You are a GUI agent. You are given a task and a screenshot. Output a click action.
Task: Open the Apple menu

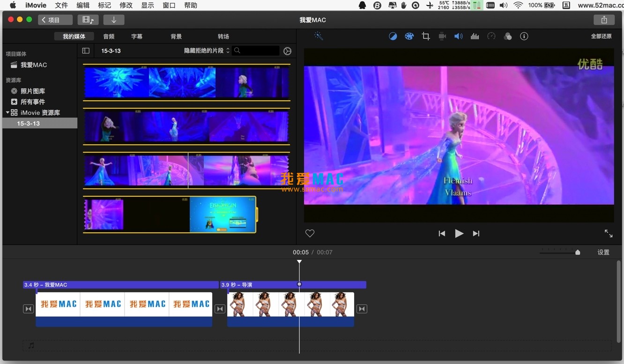click(x=13, y=5)
